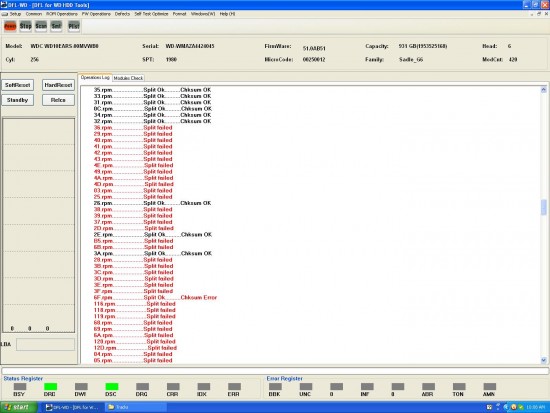Select the 12D.rpm Split failed row
This screenshot has height=413, width=550.
pyautogui.click(x=135, y=348)
